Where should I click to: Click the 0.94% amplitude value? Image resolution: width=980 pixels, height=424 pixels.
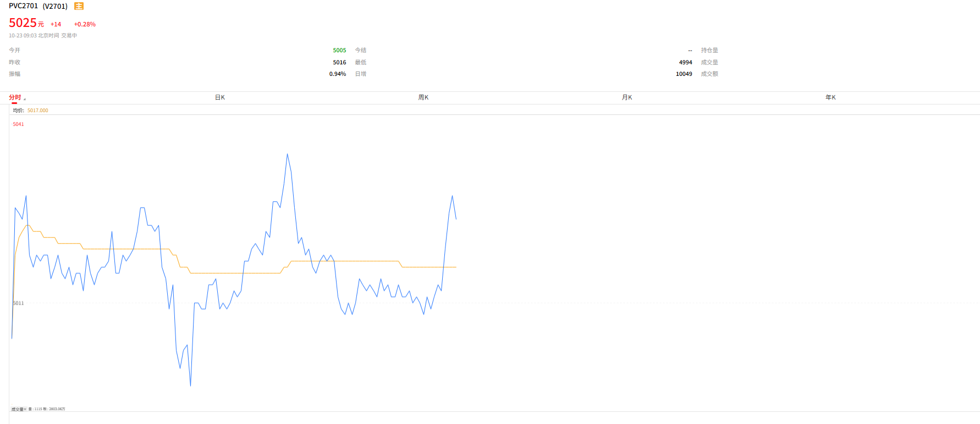338,74
